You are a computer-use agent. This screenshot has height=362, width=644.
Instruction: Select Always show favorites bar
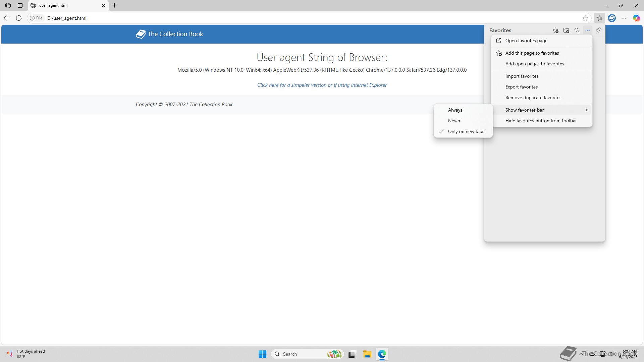pos(455,110)
